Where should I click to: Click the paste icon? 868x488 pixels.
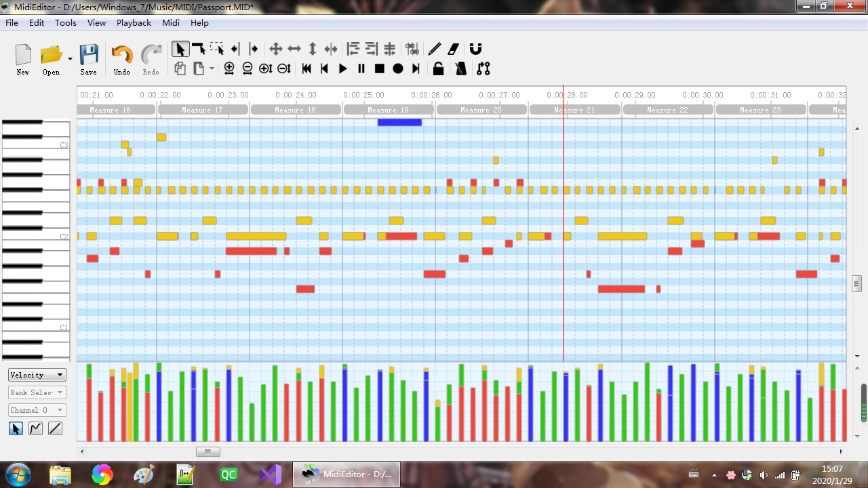coord(199,68)
